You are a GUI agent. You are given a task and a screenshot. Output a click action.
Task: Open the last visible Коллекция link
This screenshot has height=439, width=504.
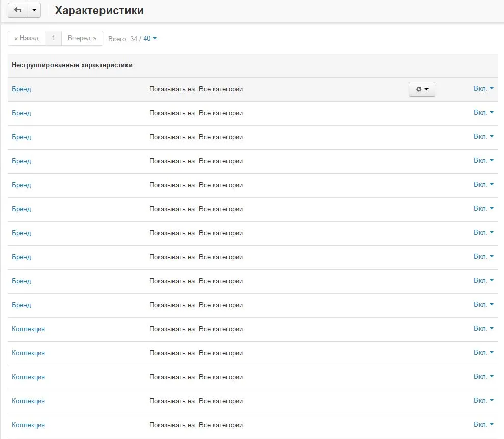coord(28,425)
